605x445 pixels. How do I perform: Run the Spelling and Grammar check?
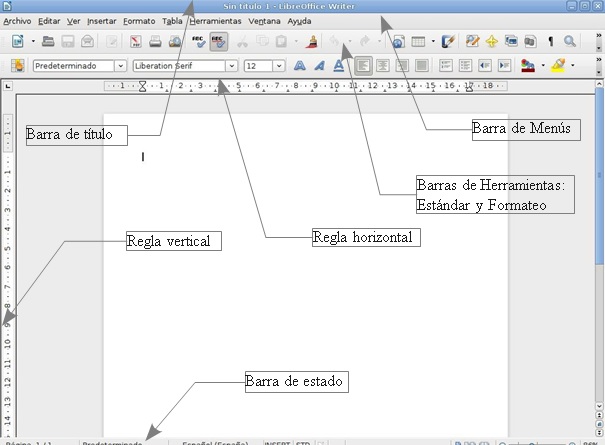pyautogui.click(x=198, y=42)
